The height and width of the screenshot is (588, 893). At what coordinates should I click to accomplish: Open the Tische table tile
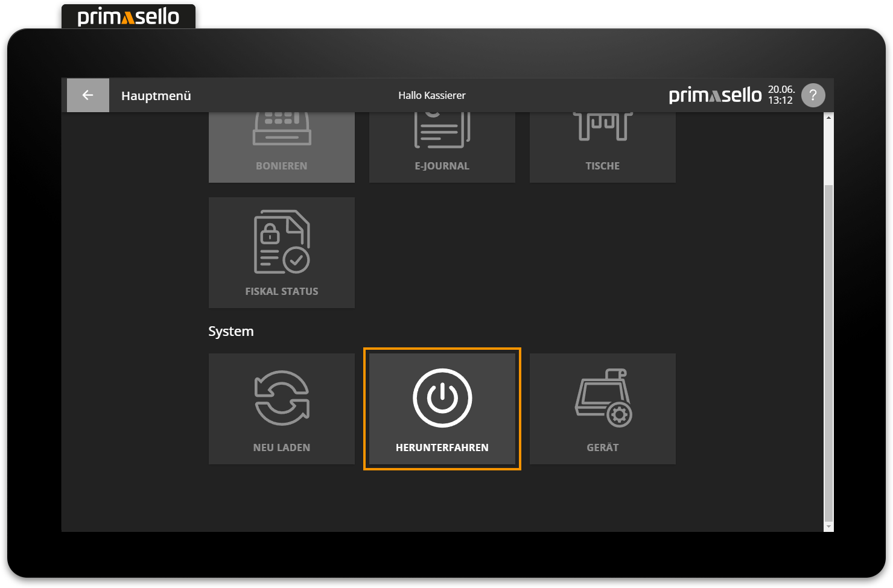pyautogui.click(x=602, y=147)
